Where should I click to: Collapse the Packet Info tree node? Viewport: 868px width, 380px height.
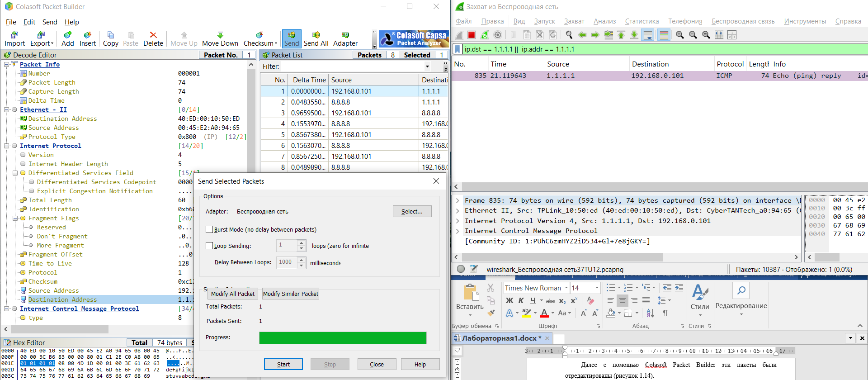tap(6, 64)
